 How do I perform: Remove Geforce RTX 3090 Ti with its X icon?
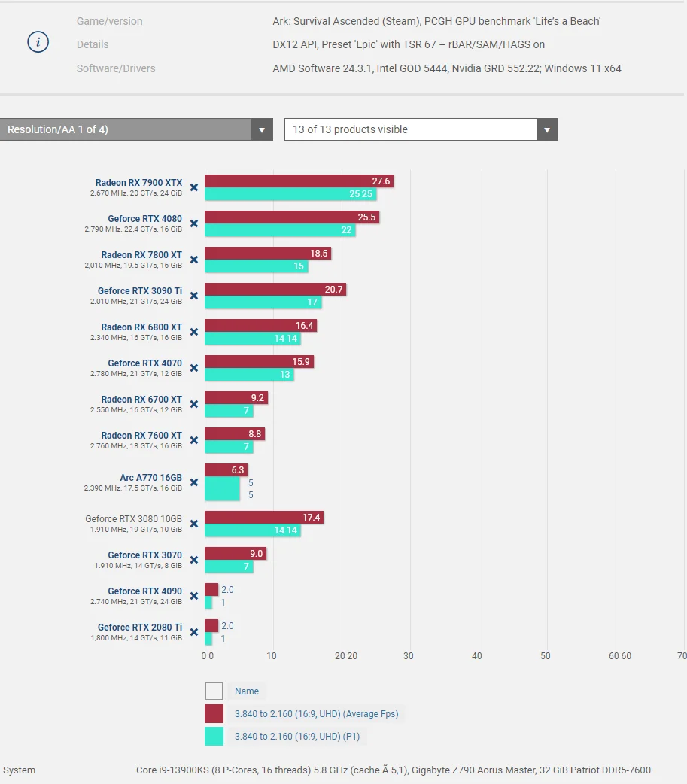tap(194, 296)
